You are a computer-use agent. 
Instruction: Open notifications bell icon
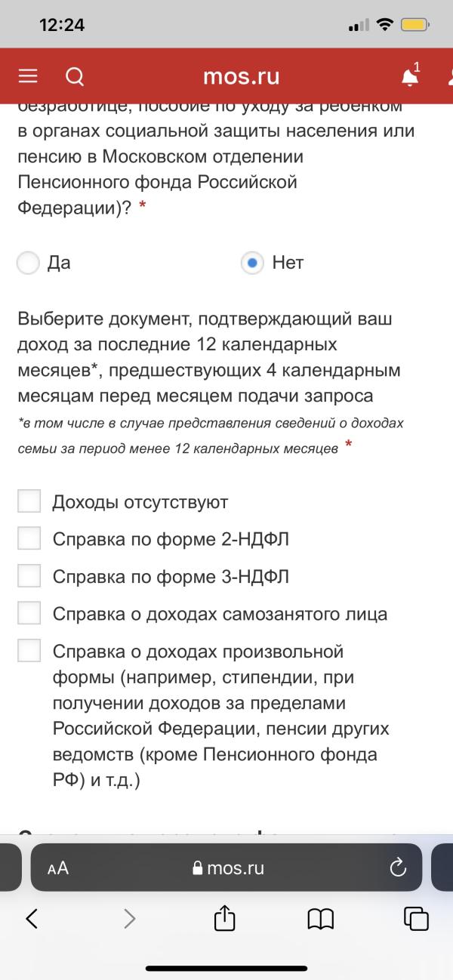(410, 77)
